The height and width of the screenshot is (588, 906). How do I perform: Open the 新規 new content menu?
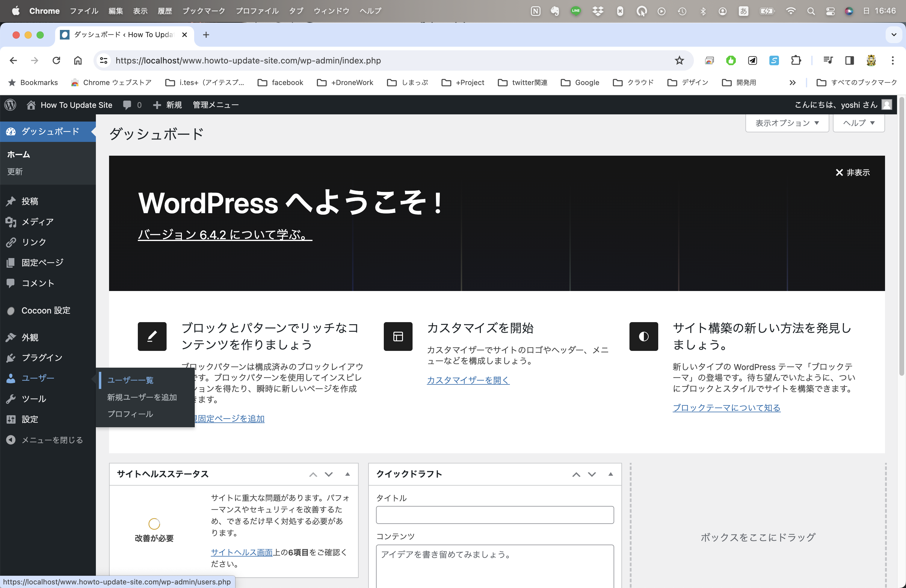click(x=167, y=105)
